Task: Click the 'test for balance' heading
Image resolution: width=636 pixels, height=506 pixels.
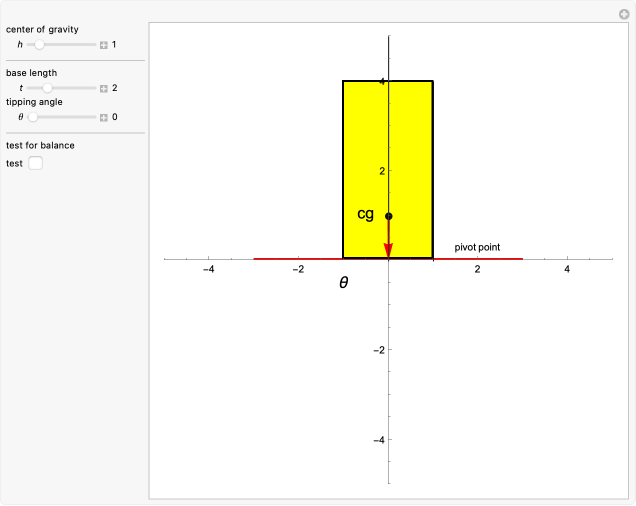Action: 40,145
